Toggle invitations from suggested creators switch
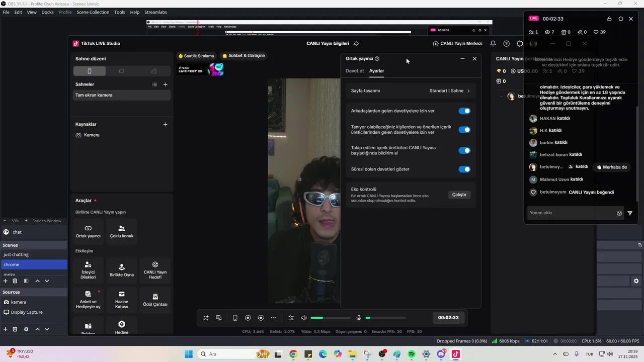The image size is (644, 362). point(464,130)
